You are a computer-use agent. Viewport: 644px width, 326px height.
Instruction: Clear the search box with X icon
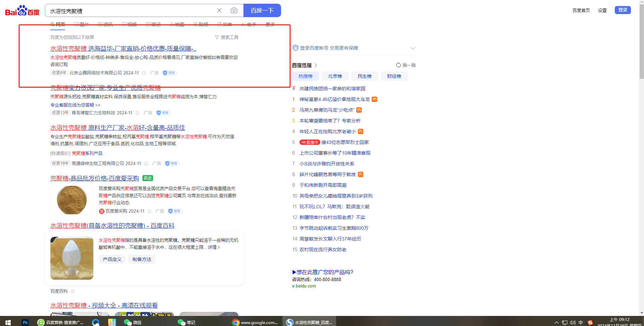click(219, 10)
